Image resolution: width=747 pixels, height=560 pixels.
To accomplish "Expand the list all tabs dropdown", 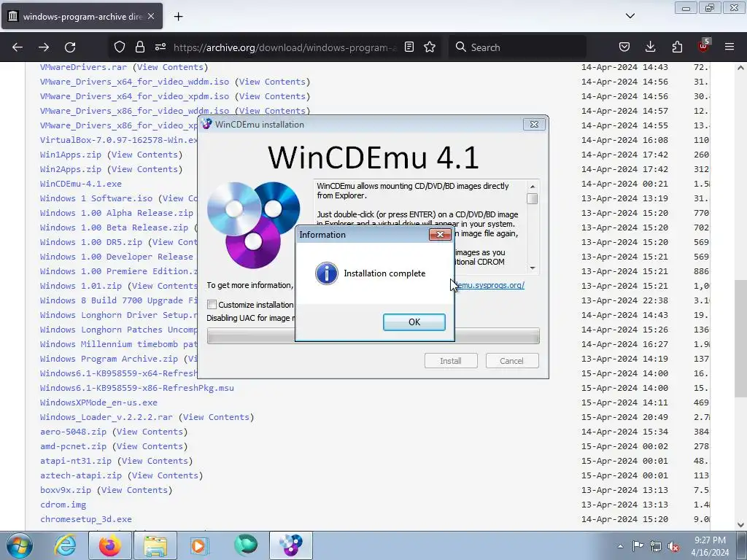I will coord(630,16).
